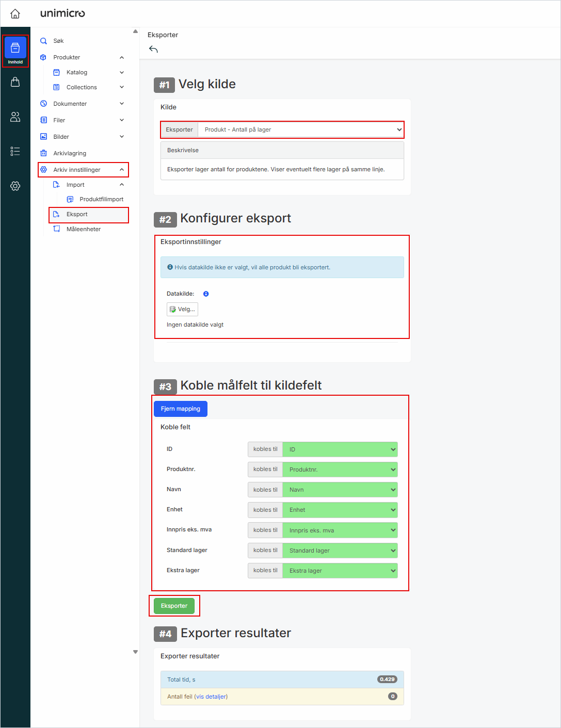Select Produktfilimport in the menu

pyautogui.click(x=101, y=199)
